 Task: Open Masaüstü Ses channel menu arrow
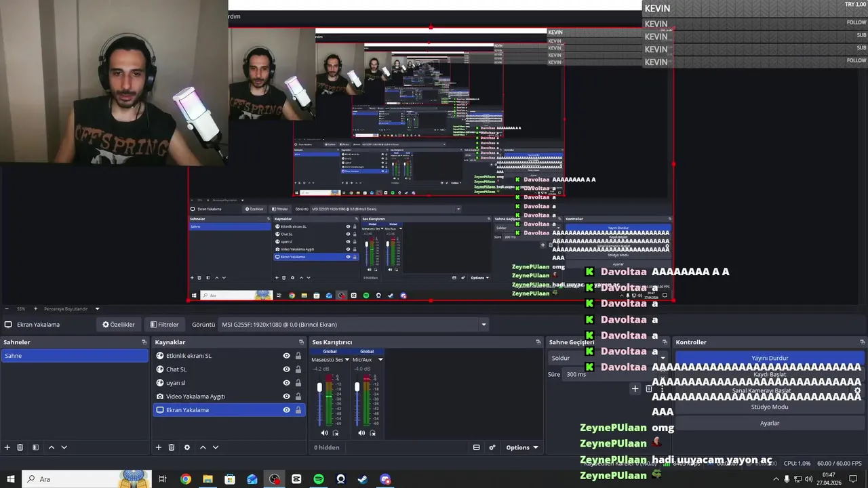click(x=347, y=359)
